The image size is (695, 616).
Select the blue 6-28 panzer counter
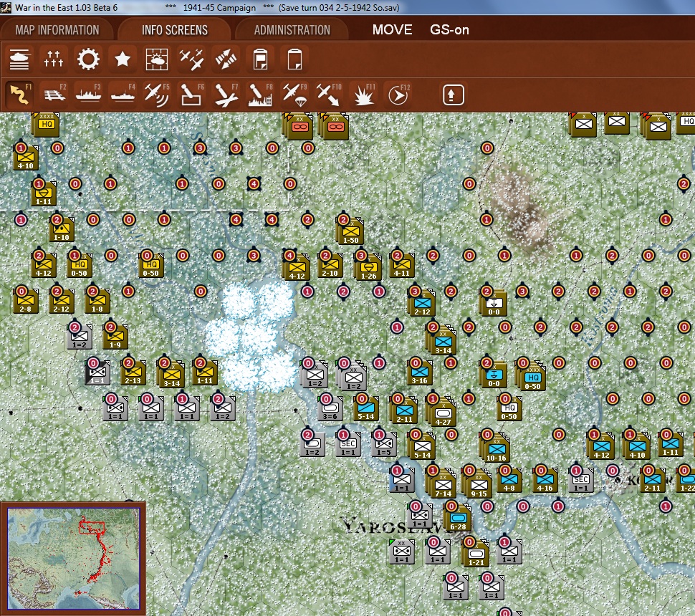pyautogui.click(x=458, y=518)
